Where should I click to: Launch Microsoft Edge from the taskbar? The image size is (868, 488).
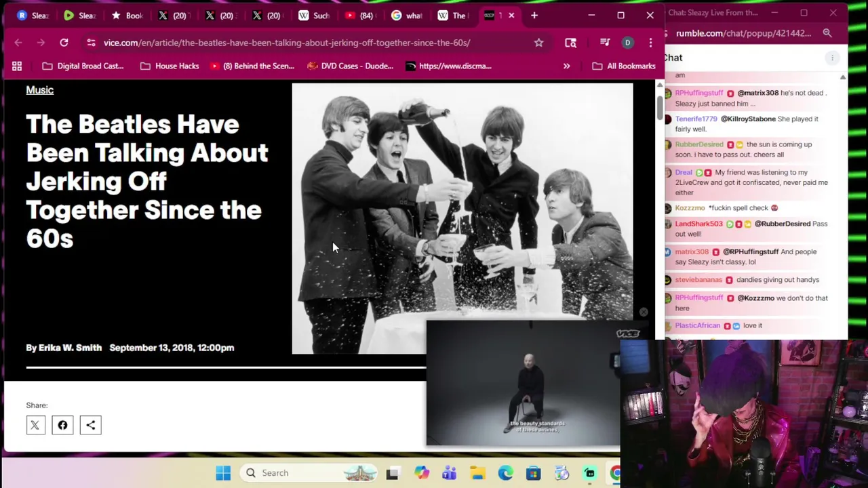click(x=505, y=473)
